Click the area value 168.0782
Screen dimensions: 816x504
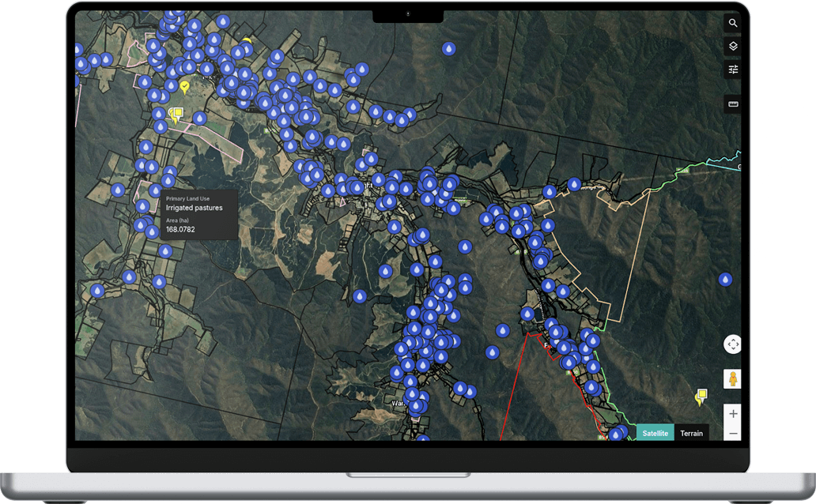pos(180,230)
